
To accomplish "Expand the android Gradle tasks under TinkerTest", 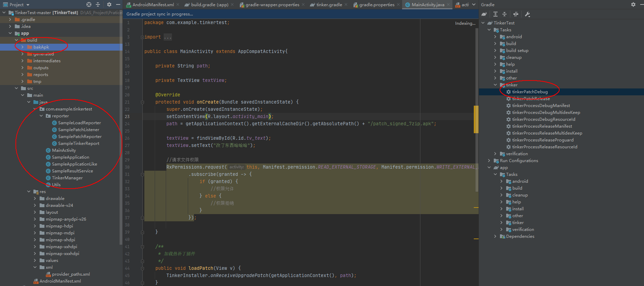I will tap(495, 37).
